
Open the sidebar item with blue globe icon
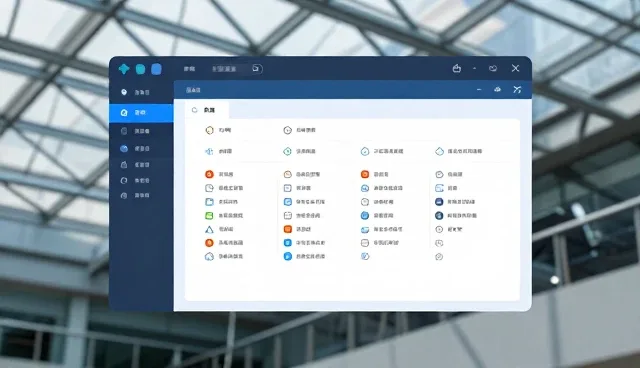[x=141, y=149]
